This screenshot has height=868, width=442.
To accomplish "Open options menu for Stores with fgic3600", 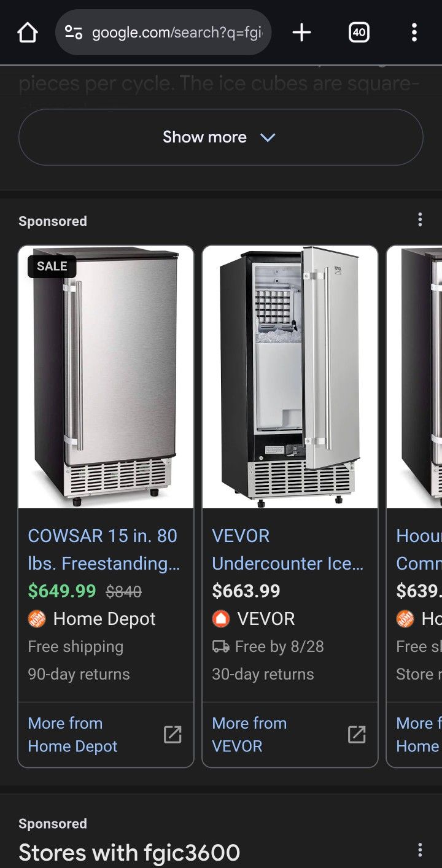I will [420, 850].
